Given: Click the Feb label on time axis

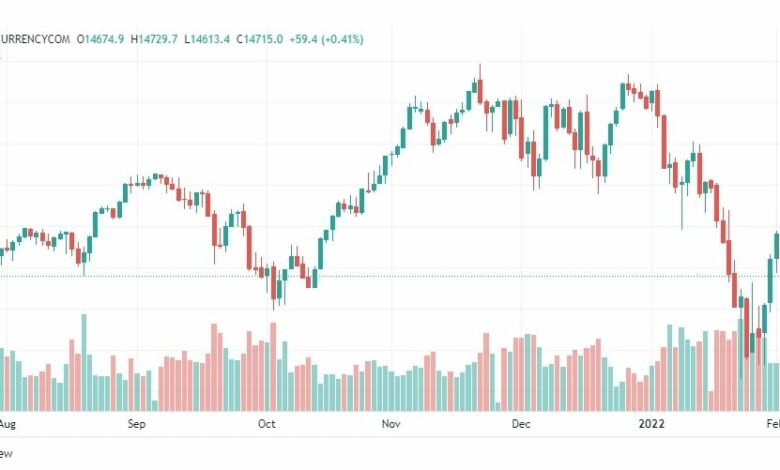Looking at the screenshot, I should click(773, 424).
